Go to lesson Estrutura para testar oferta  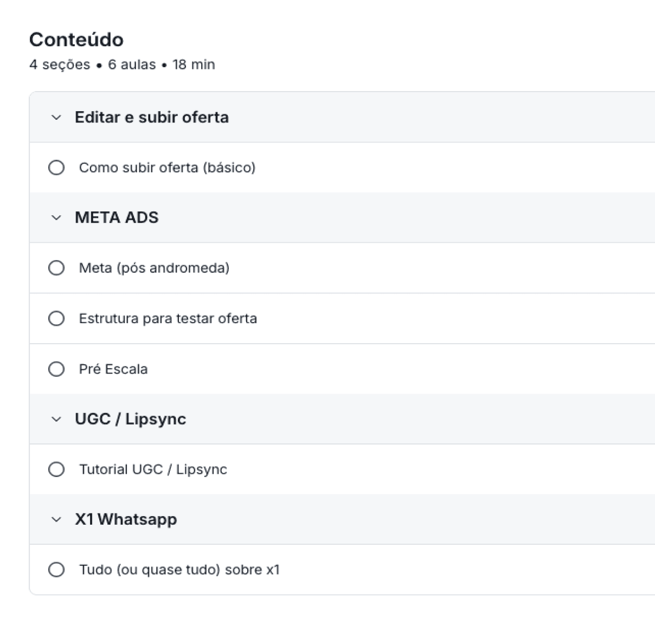(x=168, y=318)
